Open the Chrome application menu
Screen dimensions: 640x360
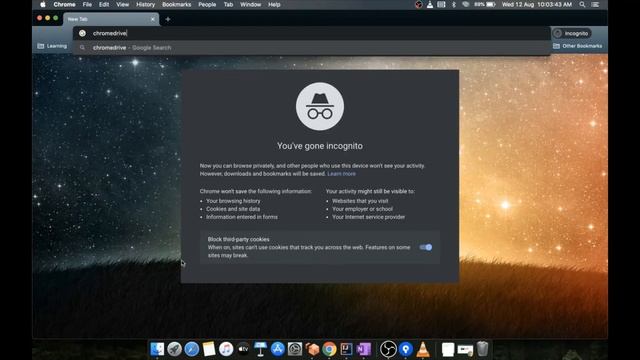pos(64,4)
